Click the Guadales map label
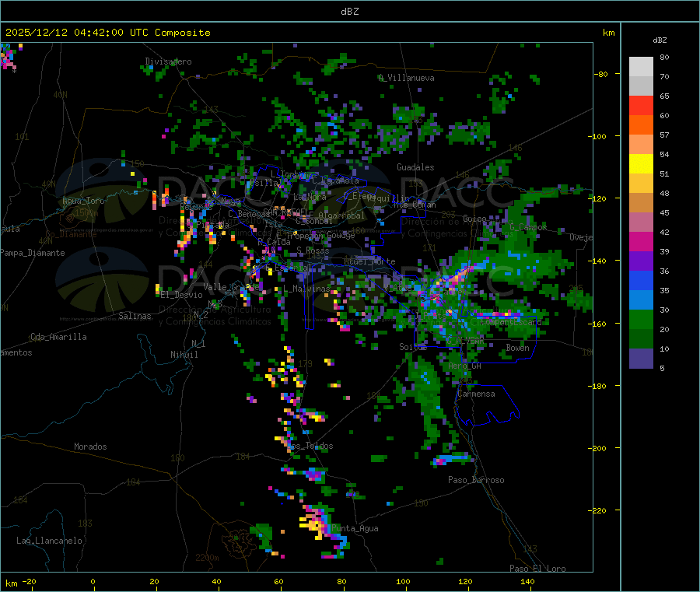The width and height of the screenshot is (700, 592). tap(415, 167)
